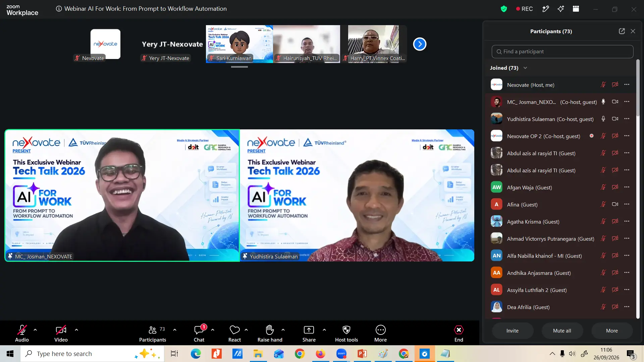Pop out the Participants panel
The width and height of the screenshot is (644, 362).
[622, 31]
